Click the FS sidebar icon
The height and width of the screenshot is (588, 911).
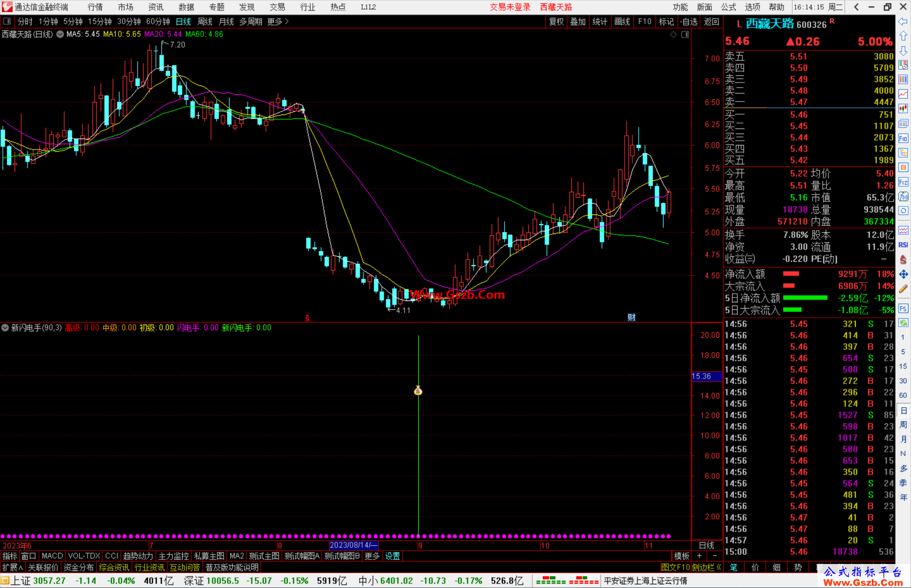coord(903,308)
